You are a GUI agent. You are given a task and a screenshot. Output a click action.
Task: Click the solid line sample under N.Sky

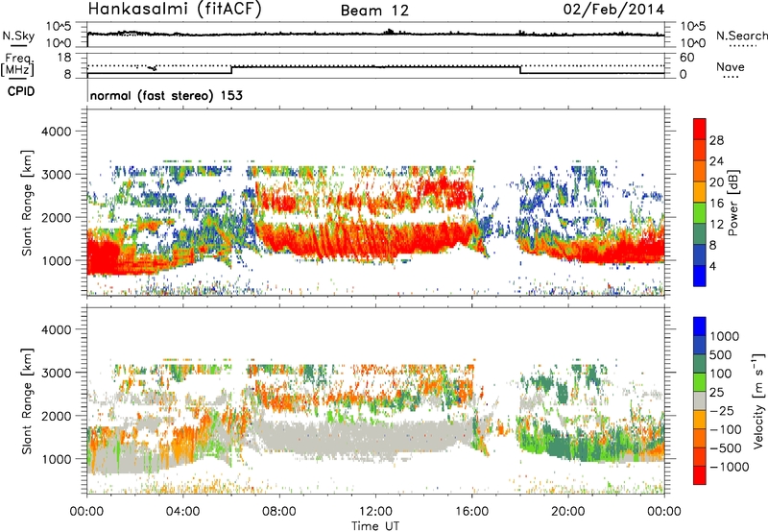point(18,45)
